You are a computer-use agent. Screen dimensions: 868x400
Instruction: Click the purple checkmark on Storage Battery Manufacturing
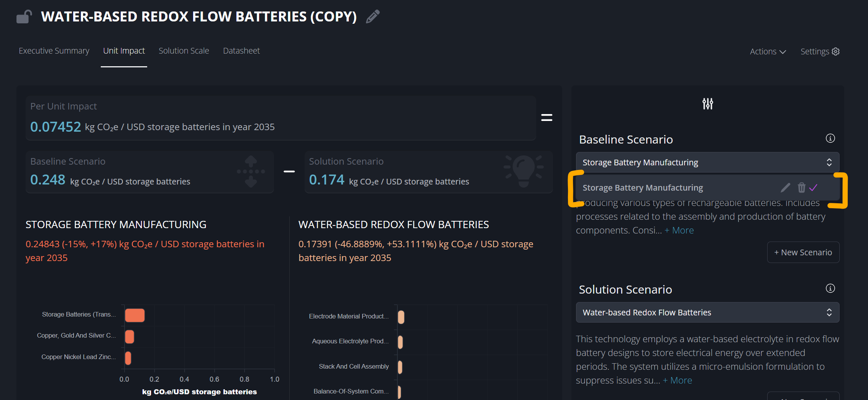[813, 188]
